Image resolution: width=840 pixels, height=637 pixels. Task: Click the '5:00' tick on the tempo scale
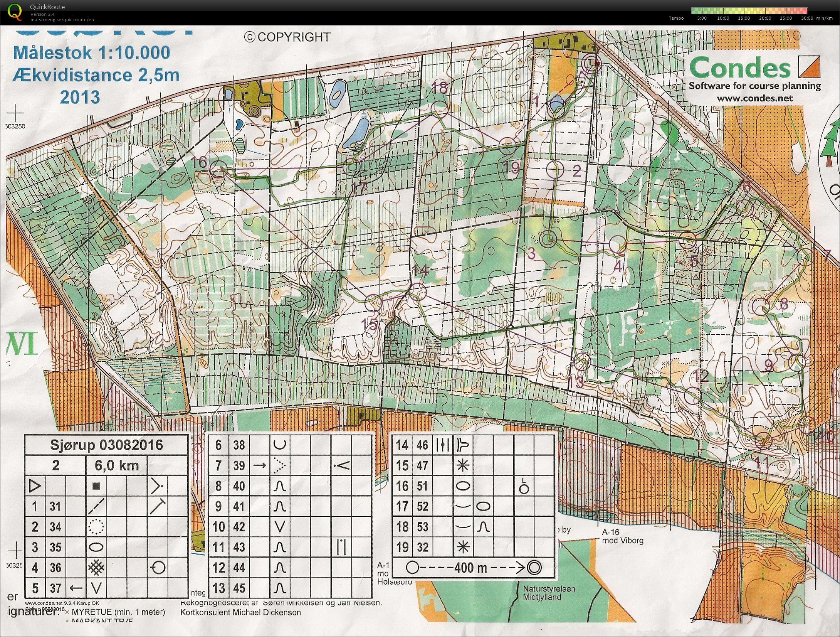tap(702, 18)
